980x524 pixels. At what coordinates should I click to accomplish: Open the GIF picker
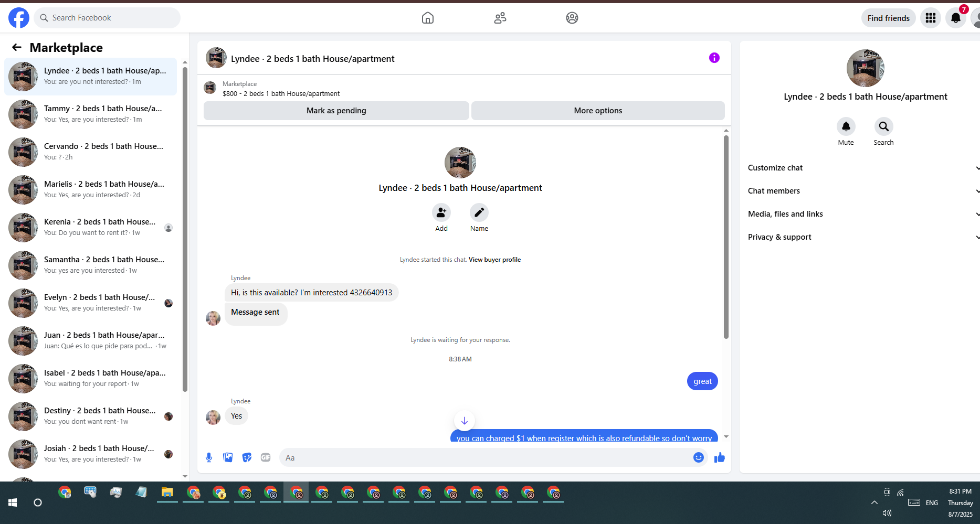point(266,457)
